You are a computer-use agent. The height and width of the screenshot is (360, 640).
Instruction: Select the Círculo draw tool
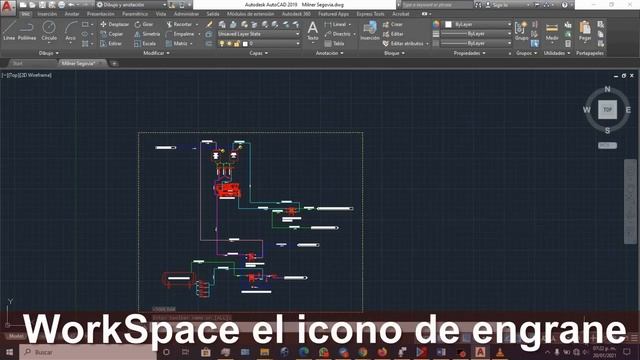pos(49,31)
